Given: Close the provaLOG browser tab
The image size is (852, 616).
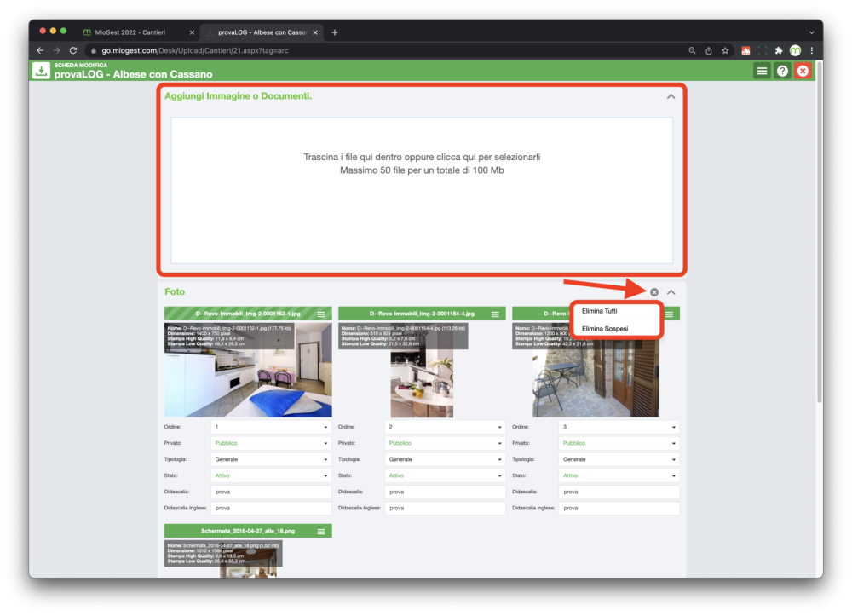Looking at the screenshot, I should coord(315,32).
